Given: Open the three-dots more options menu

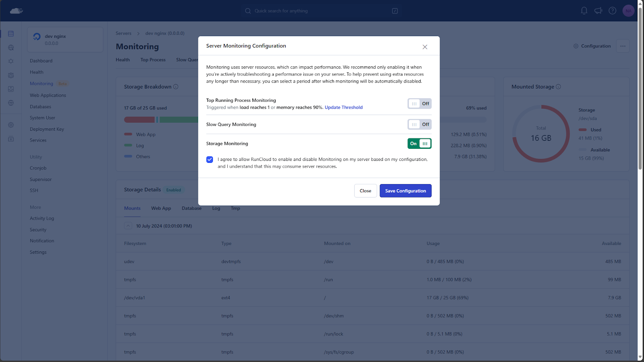Looking at the screenshot, I should pos(623,46).
